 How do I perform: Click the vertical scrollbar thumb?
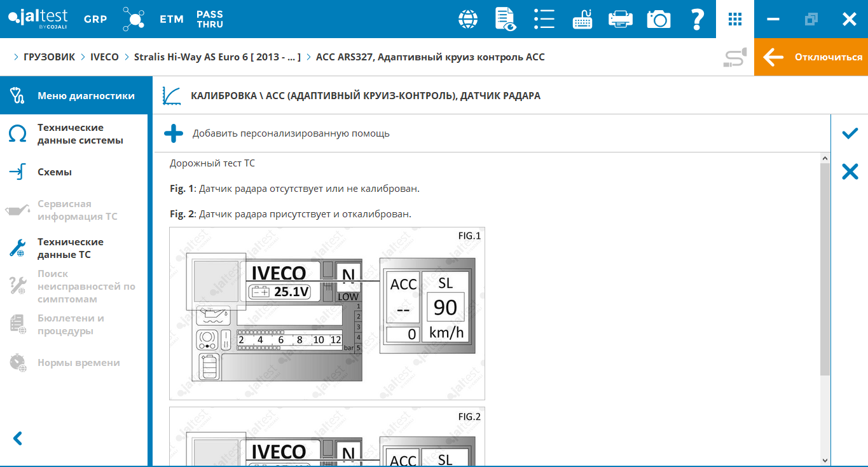[825, 269]
